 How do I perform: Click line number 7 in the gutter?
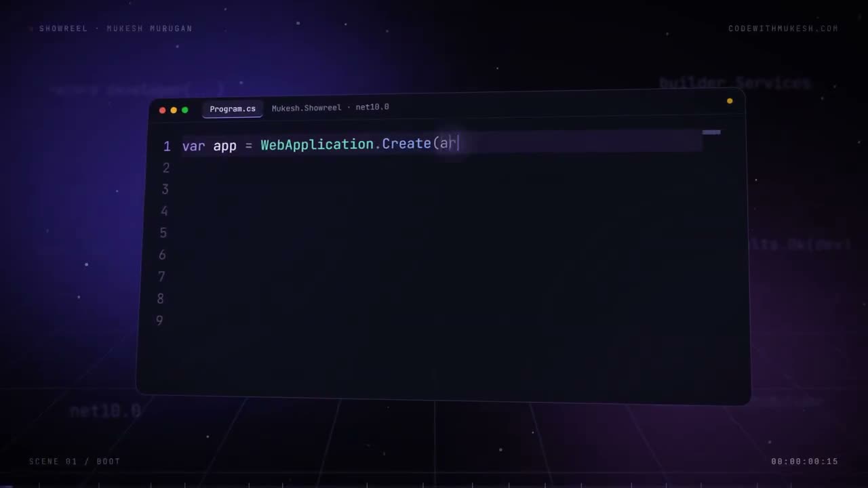[161, 277]
